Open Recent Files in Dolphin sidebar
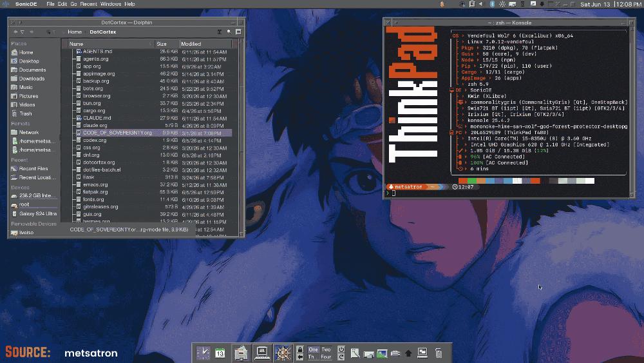 35,168
